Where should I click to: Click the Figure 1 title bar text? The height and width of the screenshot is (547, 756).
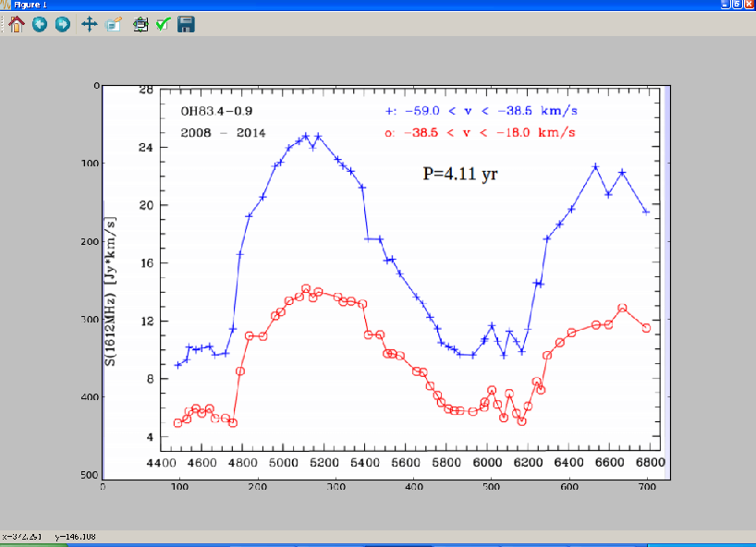(x=30, y=5)
